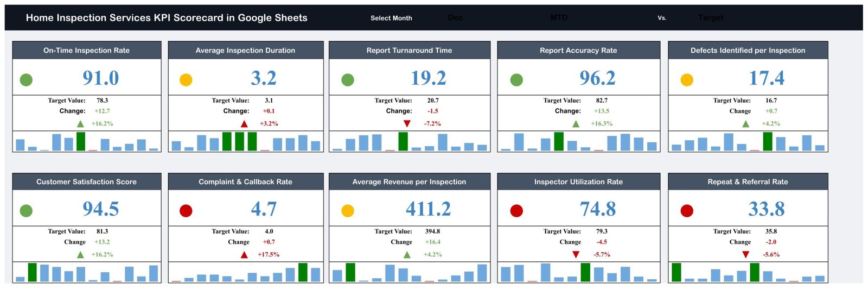Select the Defects Identified per Inspection header

pos(748,51)
